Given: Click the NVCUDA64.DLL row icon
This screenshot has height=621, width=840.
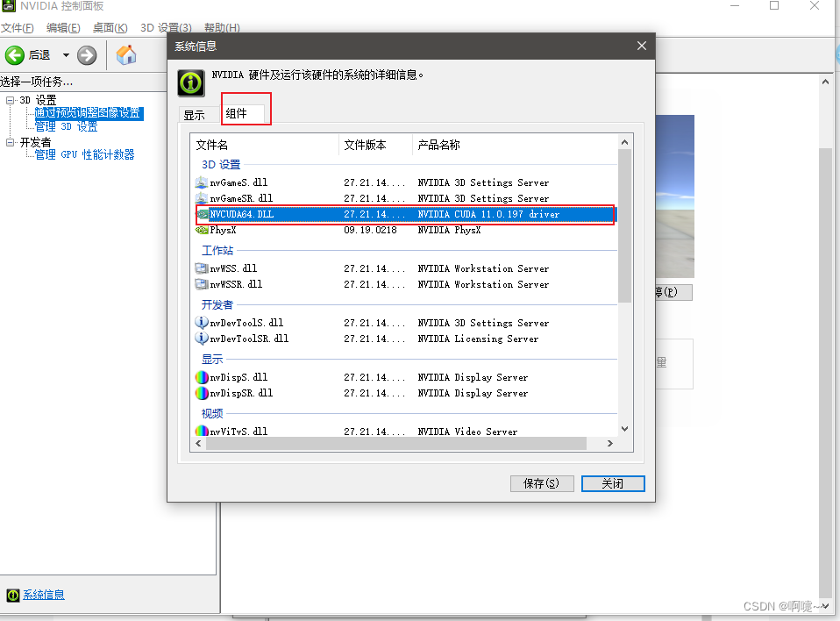Looking at the screenshot, I should coord(202,214).
